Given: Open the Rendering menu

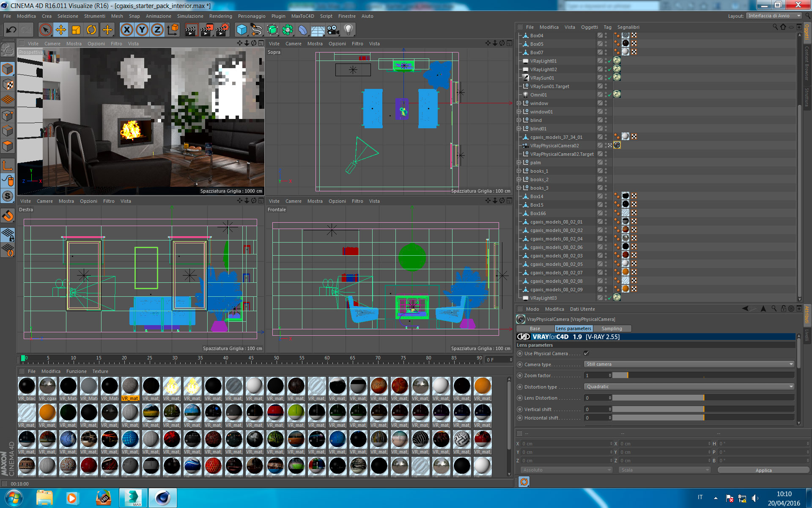Looking at the screenshot, I should [220, 16].
